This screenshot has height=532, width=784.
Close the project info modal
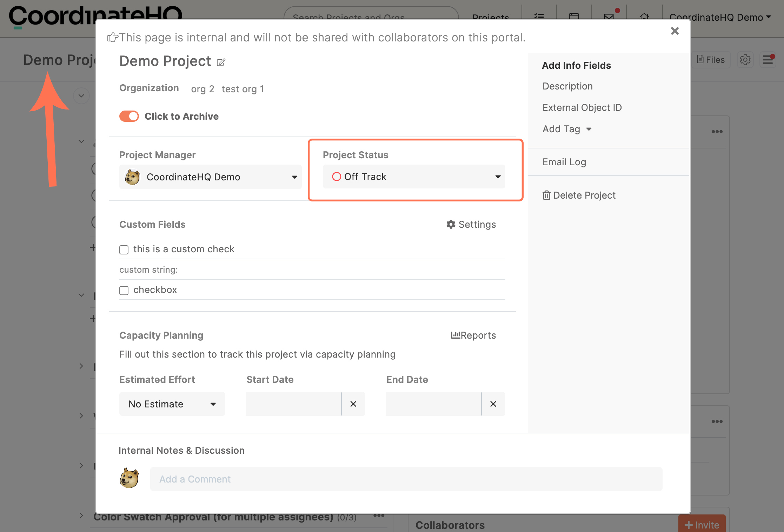(675, 31)
